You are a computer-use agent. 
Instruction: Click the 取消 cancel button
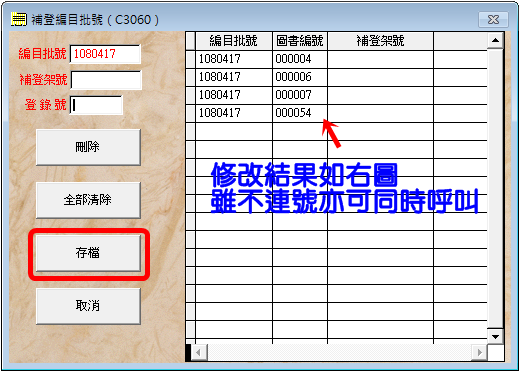point(88,306)
